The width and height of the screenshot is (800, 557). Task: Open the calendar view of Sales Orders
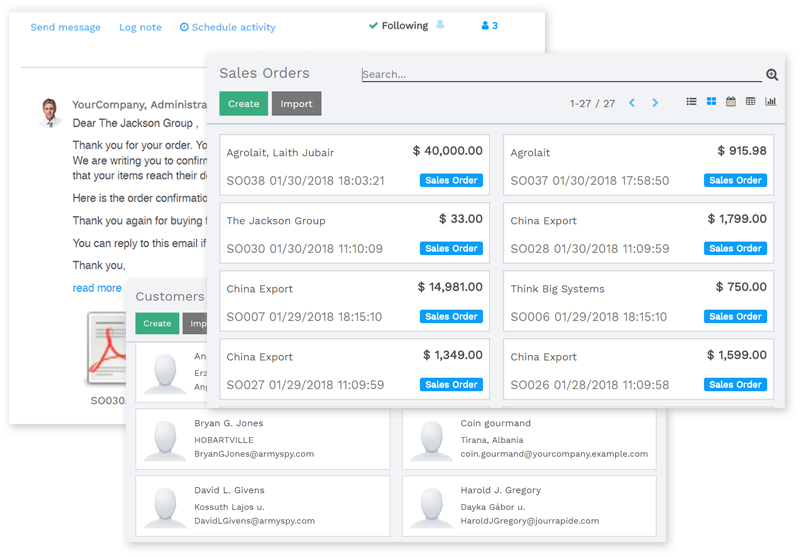pyautogui.click(x=731, y=102)
